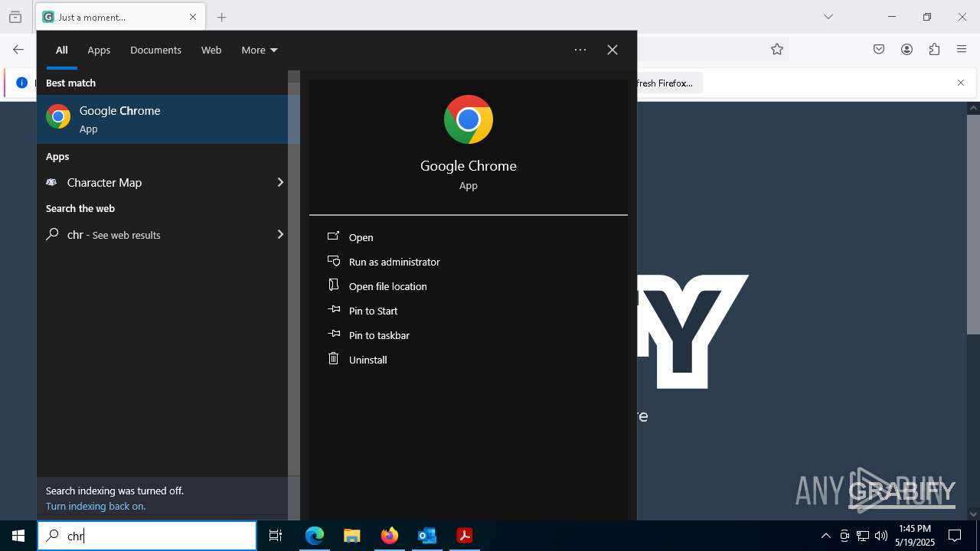Screen dimensions: 980x551
Task: Open File Explorer from taskbar
Action: coord(351,536)
